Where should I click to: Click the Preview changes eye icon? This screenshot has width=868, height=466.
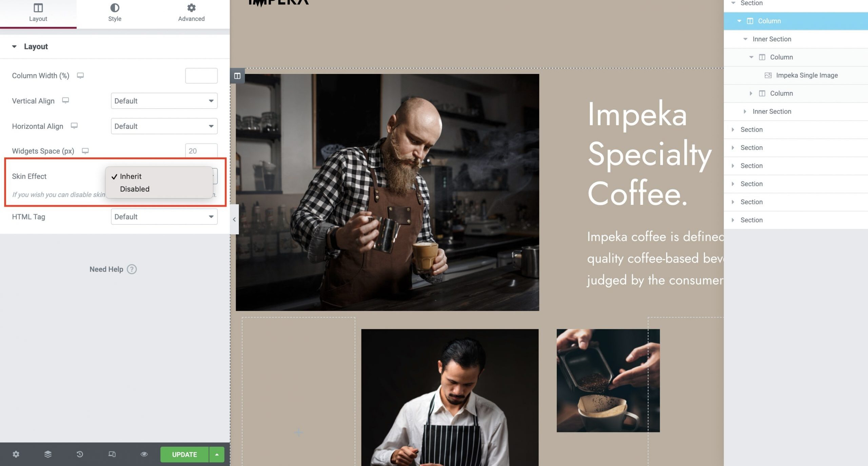click(x=144, y=454)
